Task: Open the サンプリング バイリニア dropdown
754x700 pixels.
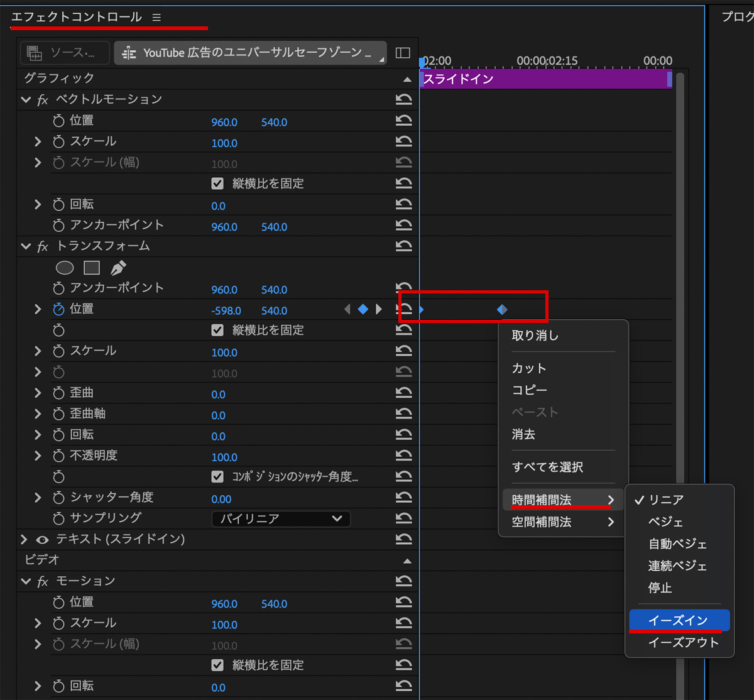Action: coord(280,518)
